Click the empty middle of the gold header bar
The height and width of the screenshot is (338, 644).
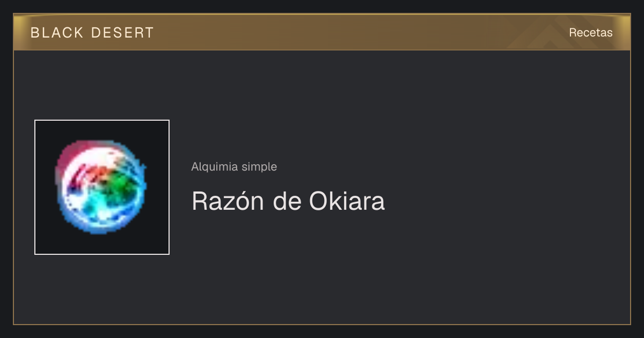pos(349,32)
